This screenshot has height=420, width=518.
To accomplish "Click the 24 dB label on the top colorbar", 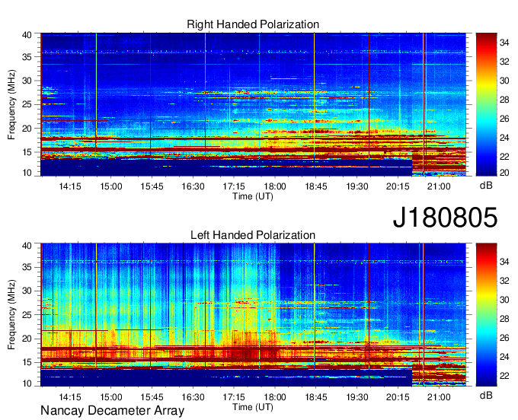I will click(x=504, y=138).
